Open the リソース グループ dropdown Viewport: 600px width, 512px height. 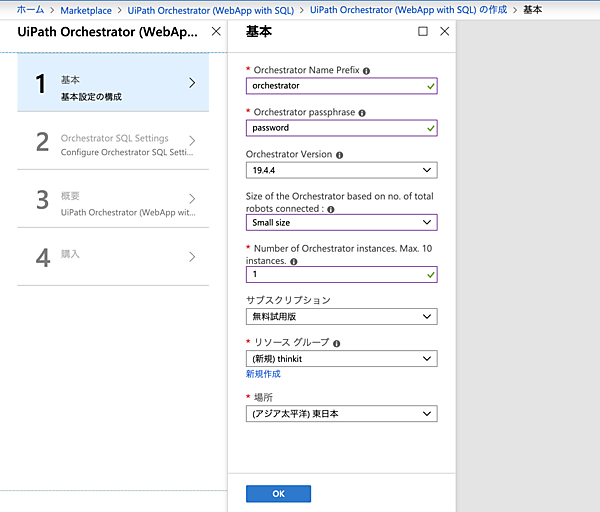[x=341, y=358]
